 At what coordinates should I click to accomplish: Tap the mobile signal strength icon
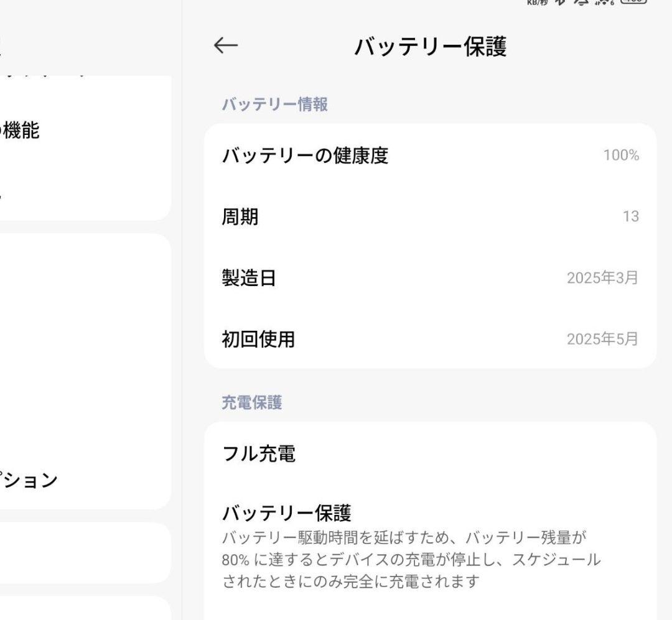click(604, 4)
